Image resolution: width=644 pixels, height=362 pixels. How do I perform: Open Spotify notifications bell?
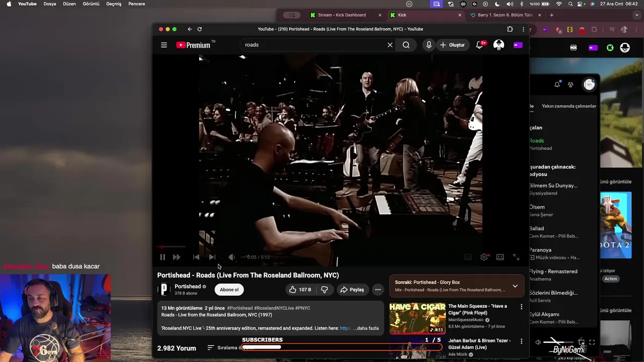(x=557, y=84)
